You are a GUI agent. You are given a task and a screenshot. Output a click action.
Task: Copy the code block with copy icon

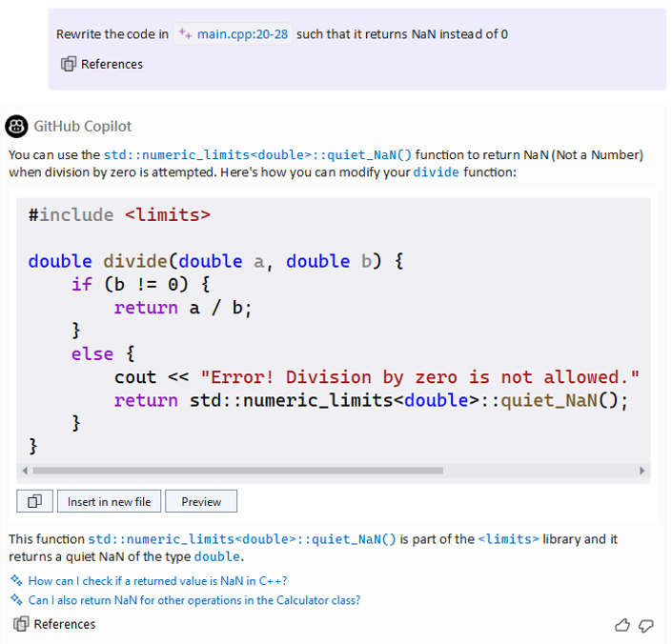click(34, 501)
